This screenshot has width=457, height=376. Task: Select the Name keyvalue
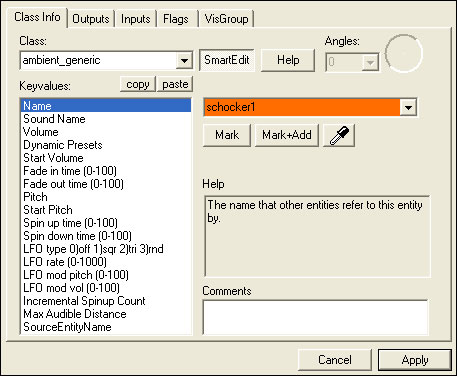(x=106, y=106)
